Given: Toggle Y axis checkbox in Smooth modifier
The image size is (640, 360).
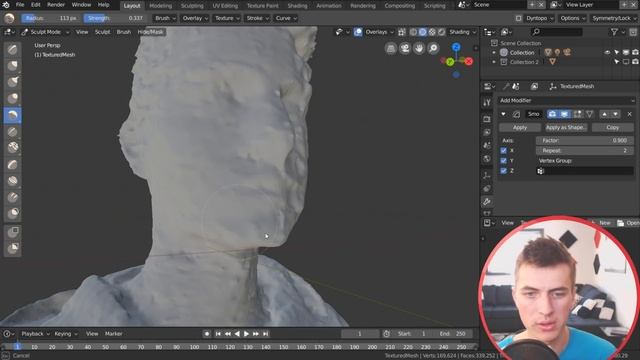Looking at the screenshot, I should 503,161.
